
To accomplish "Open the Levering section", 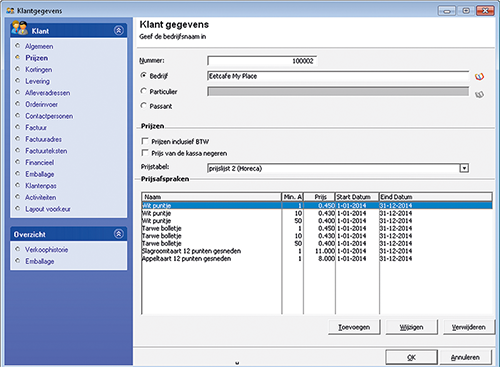I will point(37,81).
